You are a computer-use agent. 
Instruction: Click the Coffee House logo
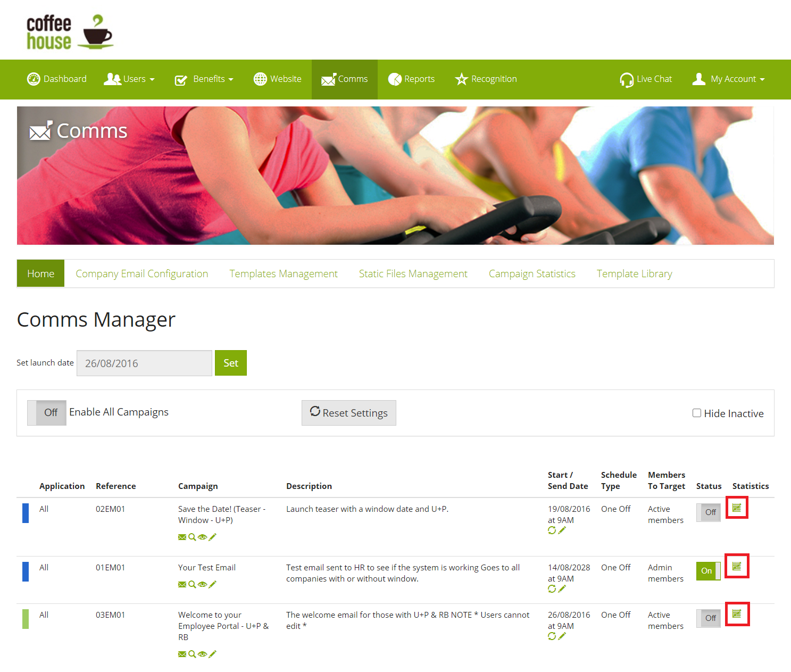point(70,32)
